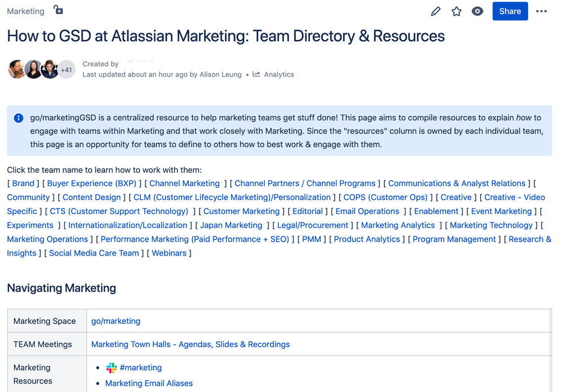The height and width of the screenshot is (392, 563).
Task: Open the Product Analytics link
Action: [367, 239]
